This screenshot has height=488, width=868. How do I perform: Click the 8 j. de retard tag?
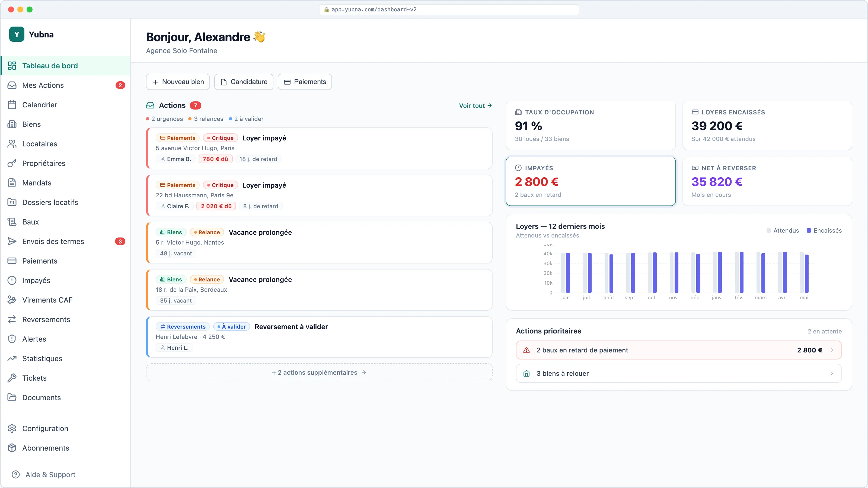(260, 206)
